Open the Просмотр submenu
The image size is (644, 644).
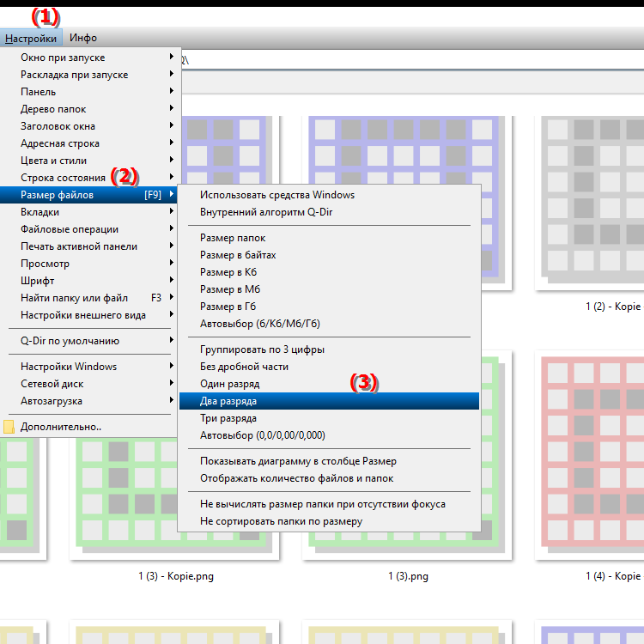click(88, 264)
